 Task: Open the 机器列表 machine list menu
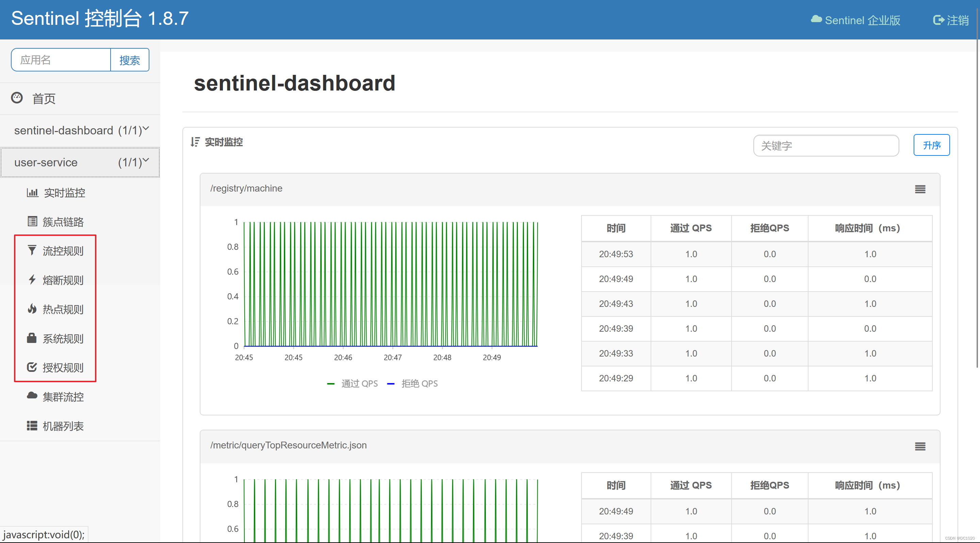[63, 426]
